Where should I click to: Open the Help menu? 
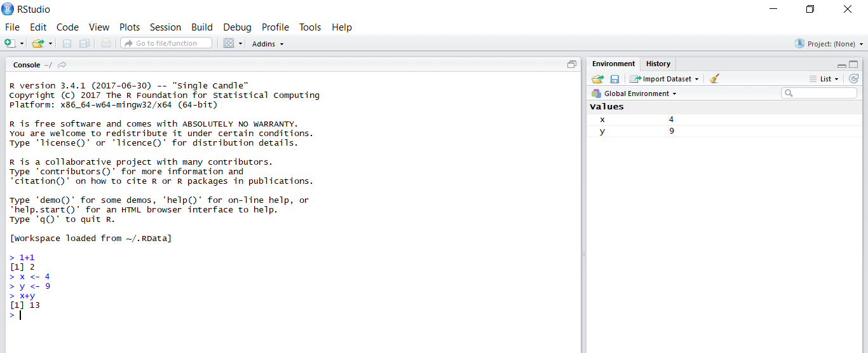click(342, 27)
